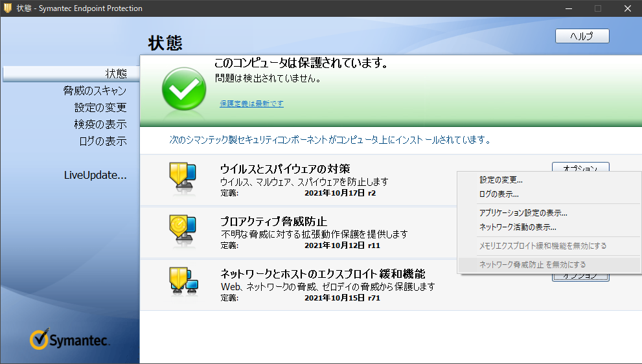Click the ヘルプ button

coord(582,36)
